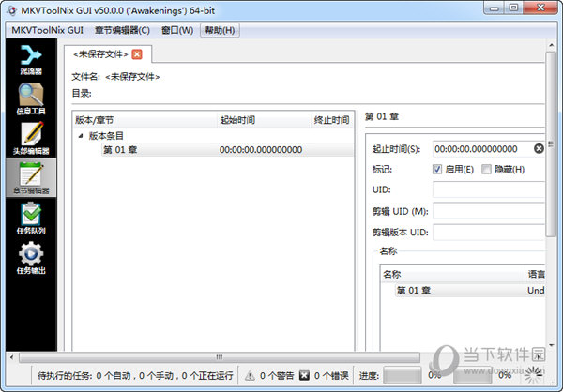Click the 起始时间 column header
The image size is (563, 392).
pos(265,120)
